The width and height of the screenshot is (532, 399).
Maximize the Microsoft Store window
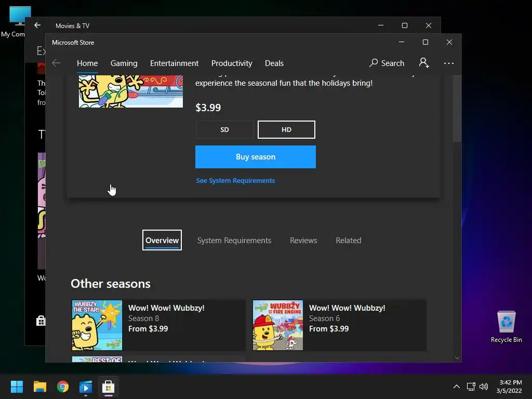pyautogui.click(x=425, y=42)
